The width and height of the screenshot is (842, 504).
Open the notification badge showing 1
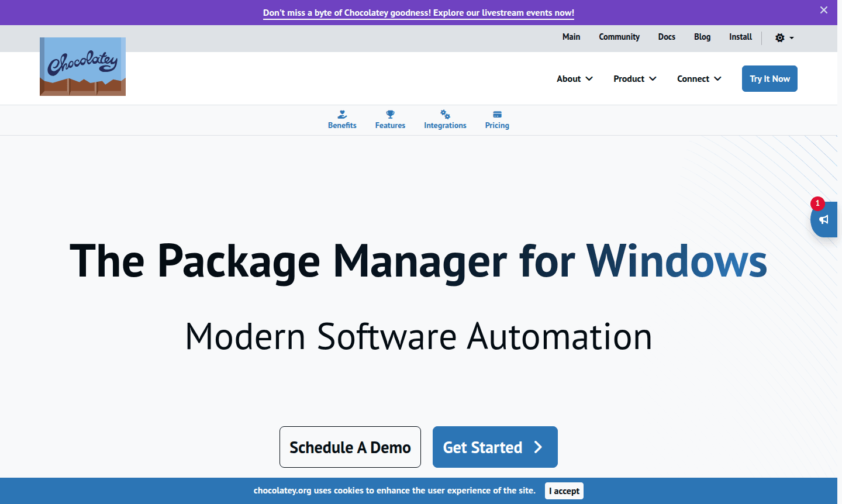(817, 203)
